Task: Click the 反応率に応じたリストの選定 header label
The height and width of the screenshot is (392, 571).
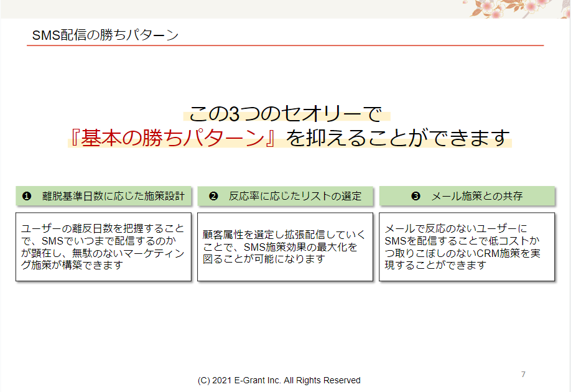Action: pyautogui.click(x=294, y=196)
